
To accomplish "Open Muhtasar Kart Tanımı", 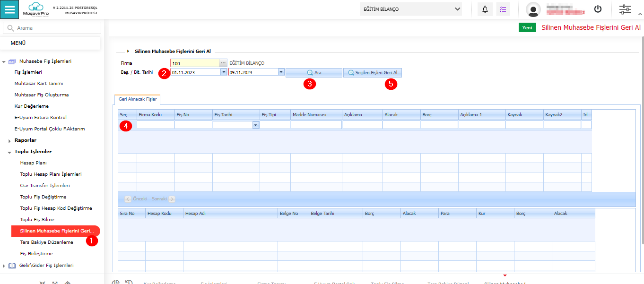I will (x=39, y=84).
